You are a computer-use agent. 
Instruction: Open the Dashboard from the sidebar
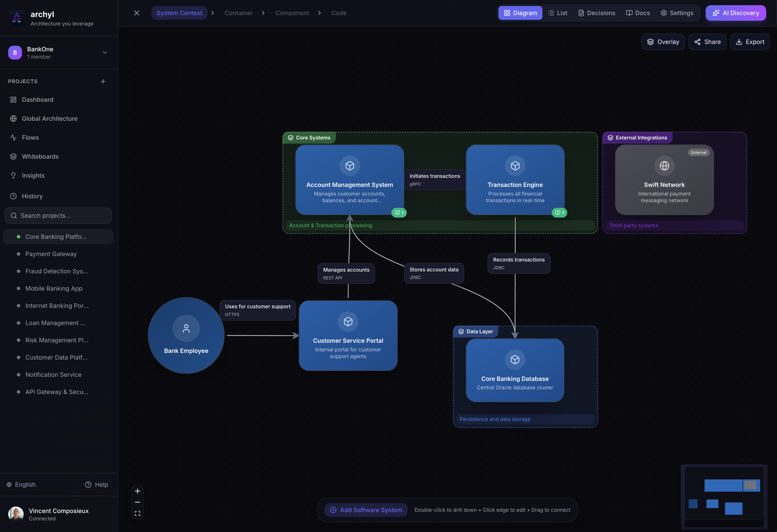click(x=37, y=99)
